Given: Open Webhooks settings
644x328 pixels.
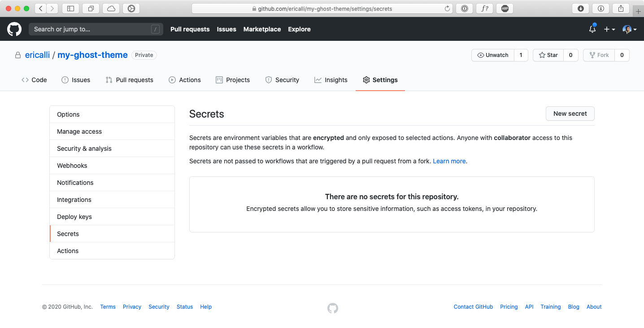Looking at the screenshot, I should [112, 166].
